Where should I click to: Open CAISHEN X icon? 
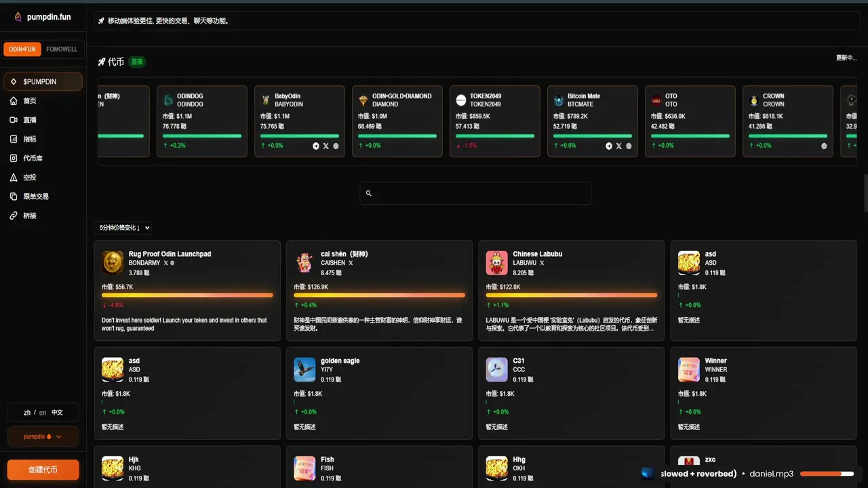(351, 263)
